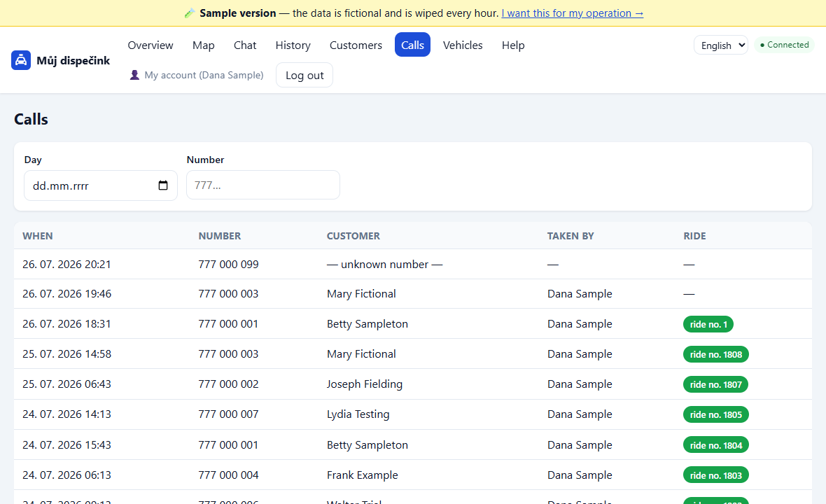The image size is (826, 504).
Task: Select the active Calls tab
Action: click(412, 45)
